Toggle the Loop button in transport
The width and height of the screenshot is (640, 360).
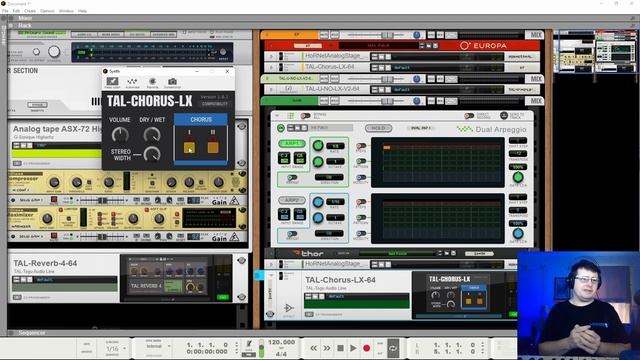click(x=393, y=348)
